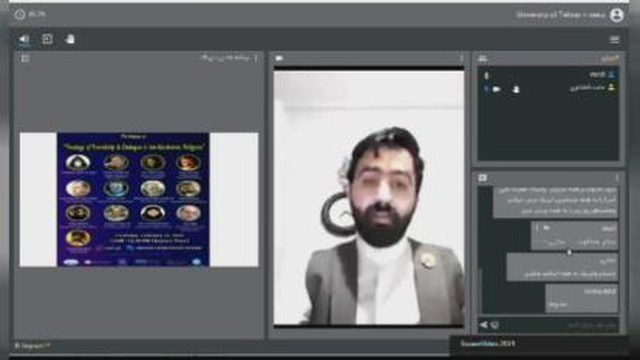This screenshot has height=360, width=640.
Task: Open the chat pod three-dots options
Action: [x=617, y=178]
